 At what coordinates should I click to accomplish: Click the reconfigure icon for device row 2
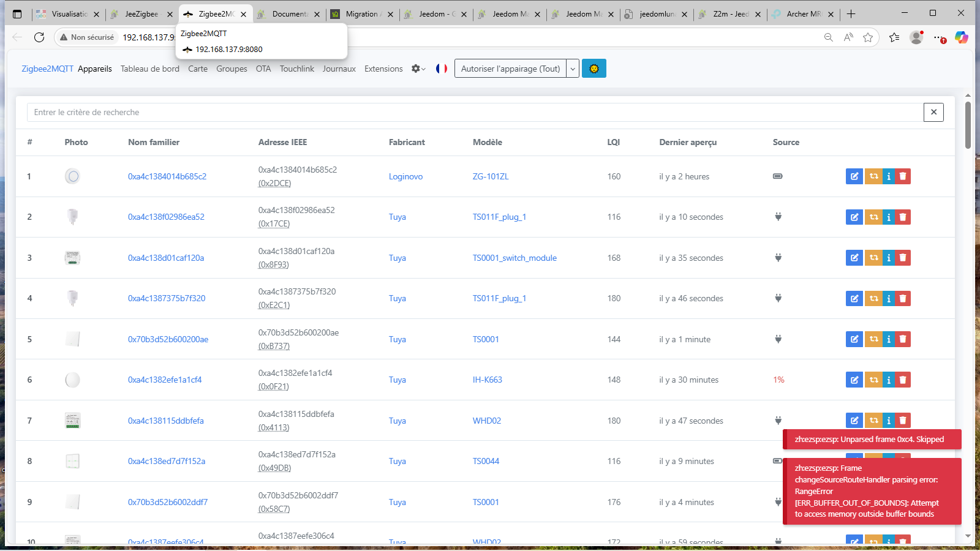[x=873, y=217]
